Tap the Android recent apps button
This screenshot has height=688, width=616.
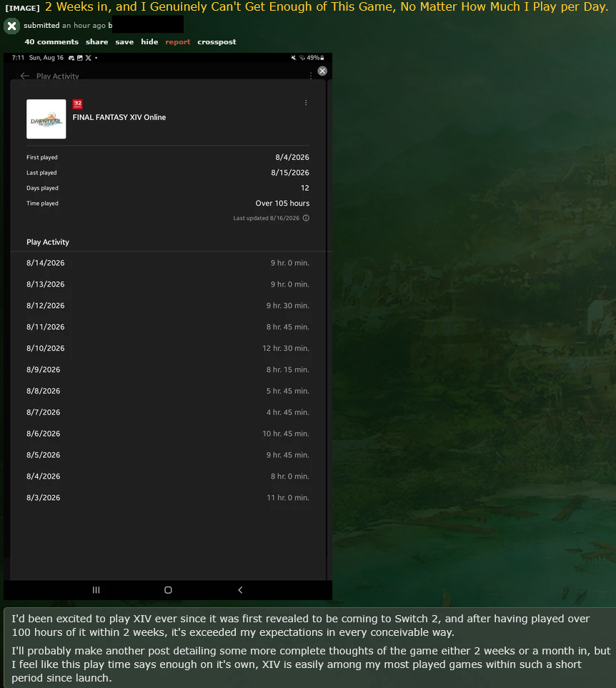coord(96,590)
